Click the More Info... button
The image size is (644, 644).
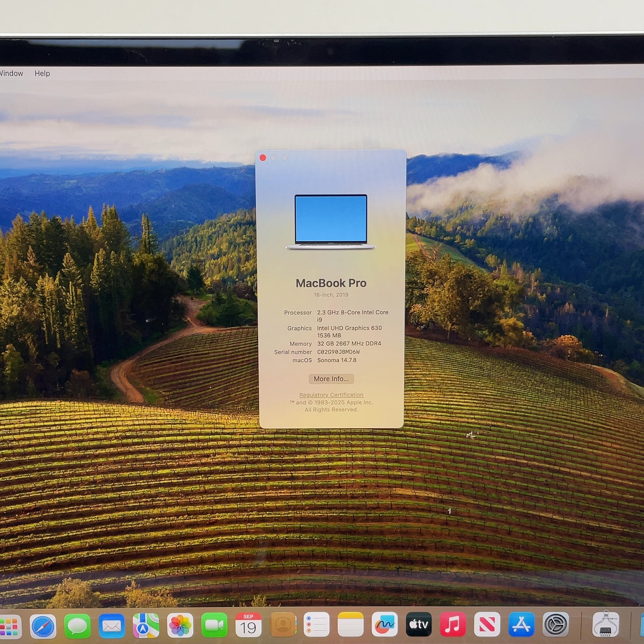pyautogui.click(x=331, y=379)
